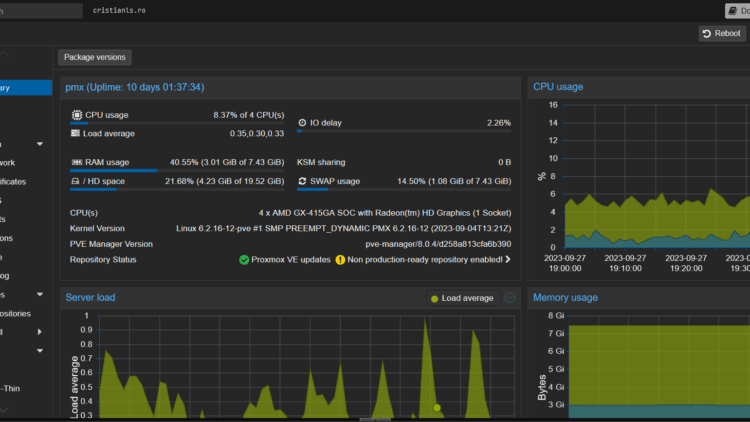
Task: Click the RAM usage progress bar
Action: (177, 170)
